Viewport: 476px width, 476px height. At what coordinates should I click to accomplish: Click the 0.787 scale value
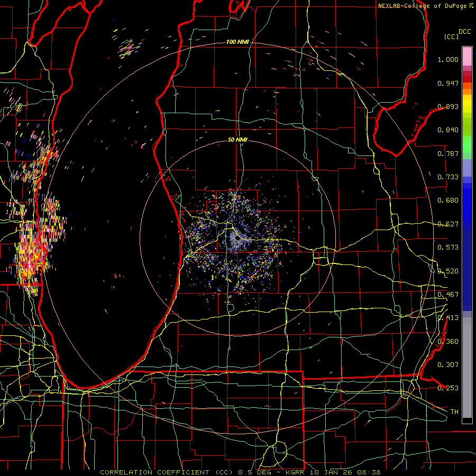click(448, 153)
